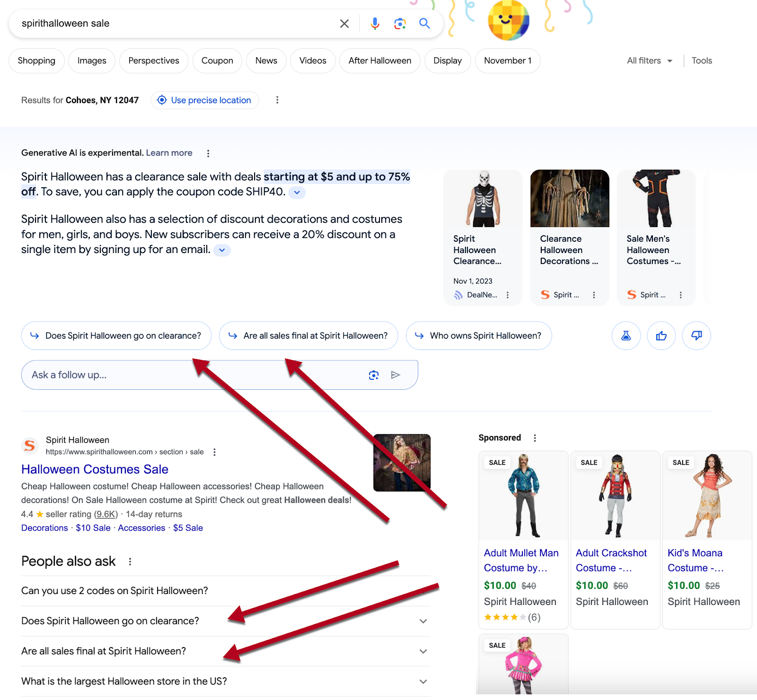Give thumbs down to the AI answer
757x700 pixels.
(696, 336)
